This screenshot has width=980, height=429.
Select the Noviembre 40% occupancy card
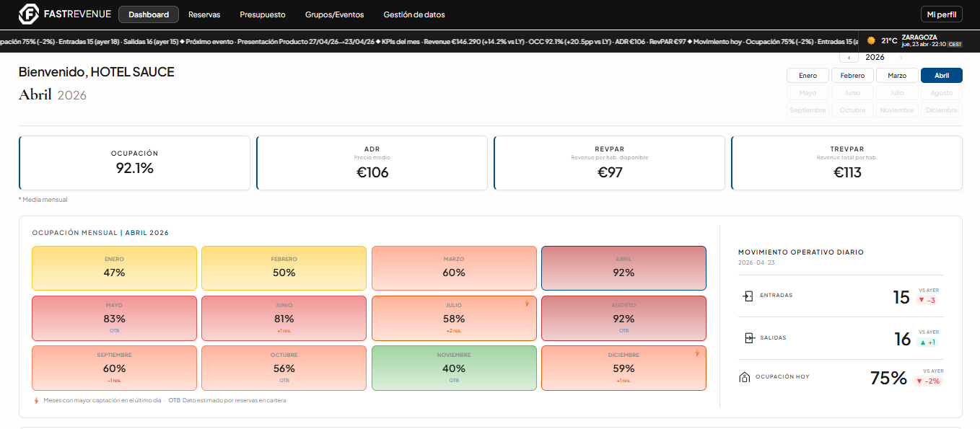[x=454, y=368]
